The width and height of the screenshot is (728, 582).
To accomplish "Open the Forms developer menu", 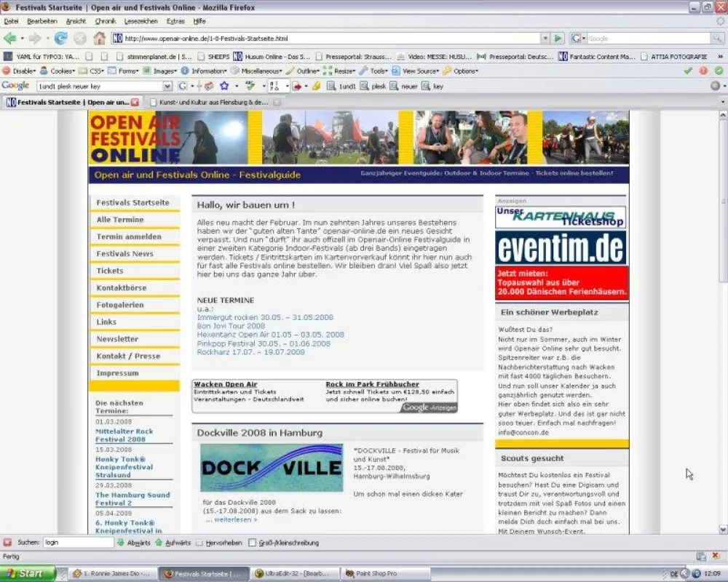I will pyautogui.click(x=124, y=71).
